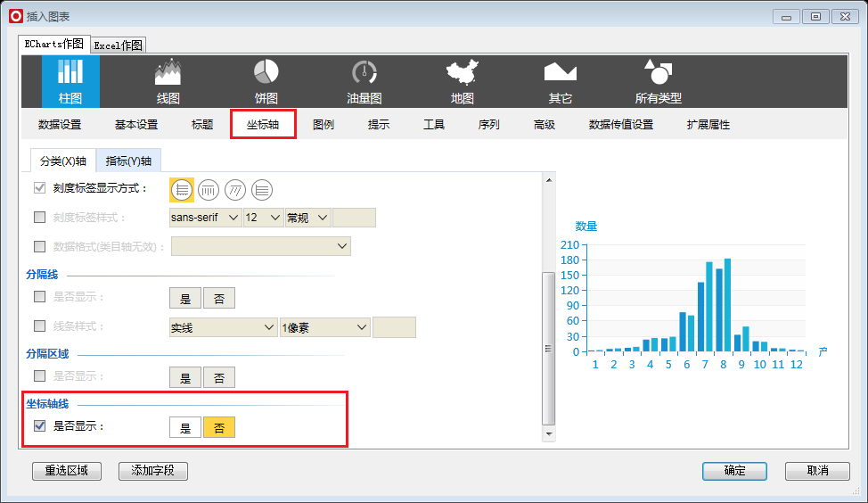
Task: Open the 工具 tab
Action: [x=434, y=124]
